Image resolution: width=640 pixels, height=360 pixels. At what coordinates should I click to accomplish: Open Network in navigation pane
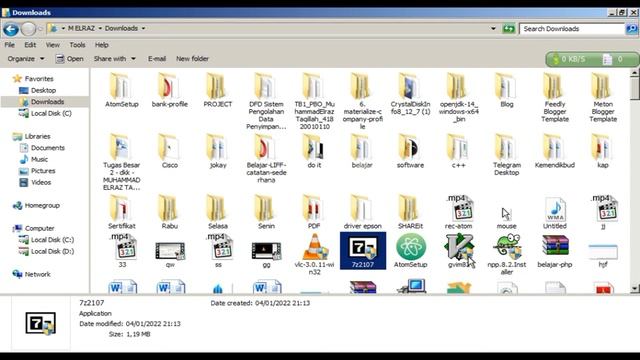click(31, 274)
